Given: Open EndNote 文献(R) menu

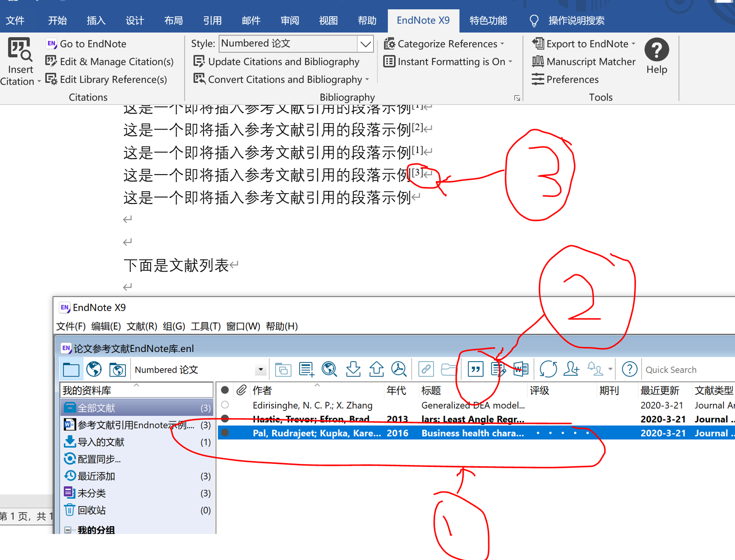Looking at the screenshot, I should [141, 326].
